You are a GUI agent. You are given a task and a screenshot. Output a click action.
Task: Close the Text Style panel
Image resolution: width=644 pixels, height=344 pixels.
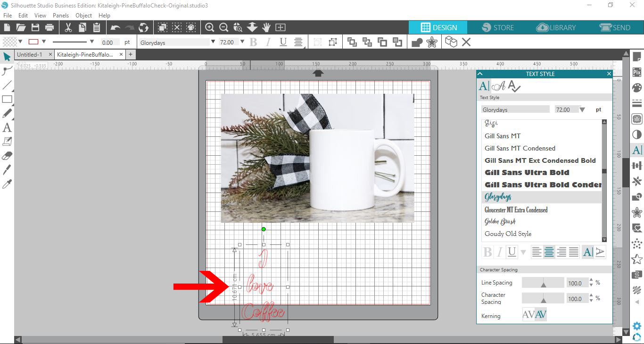click(609, 74)
